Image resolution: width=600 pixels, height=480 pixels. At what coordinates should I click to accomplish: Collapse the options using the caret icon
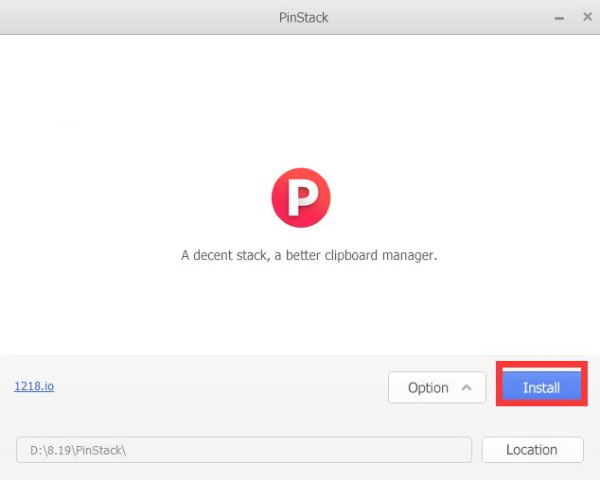pyautogui.click(x=466, y=387)
